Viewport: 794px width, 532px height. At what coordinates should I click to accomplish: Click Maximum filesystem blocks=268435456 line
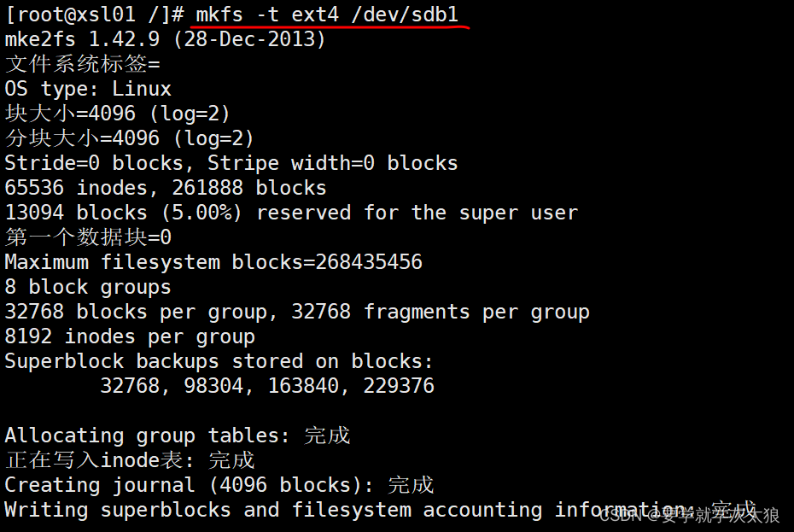click(213, 262)
